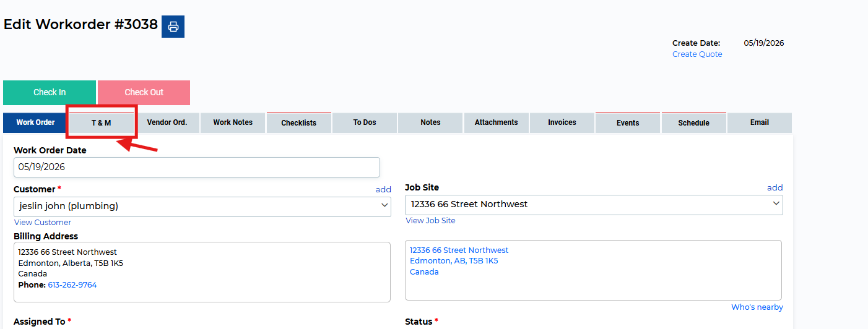Click the green Check In button
The image size is (868, 329).
coord(50,92)
